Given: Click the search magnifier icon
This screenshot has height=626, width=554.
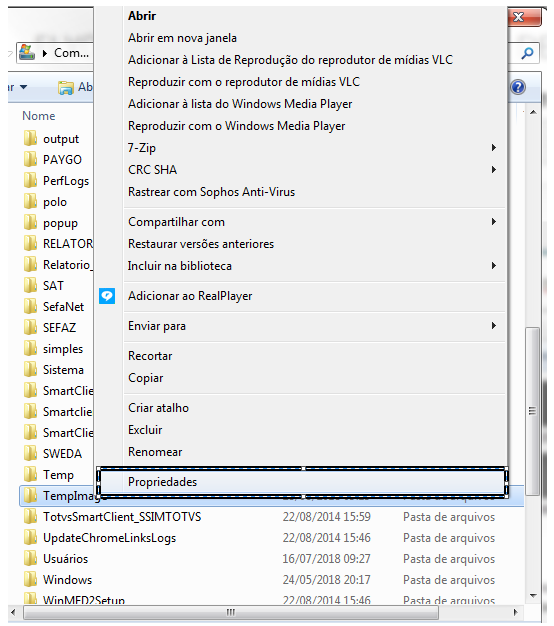Looking at the screenshot, I should click(527, 53).
